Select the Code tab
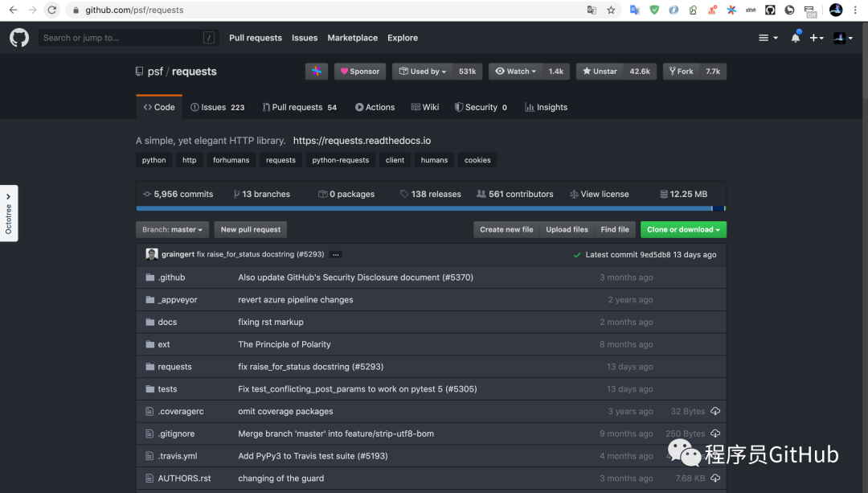 coord(159,107)
